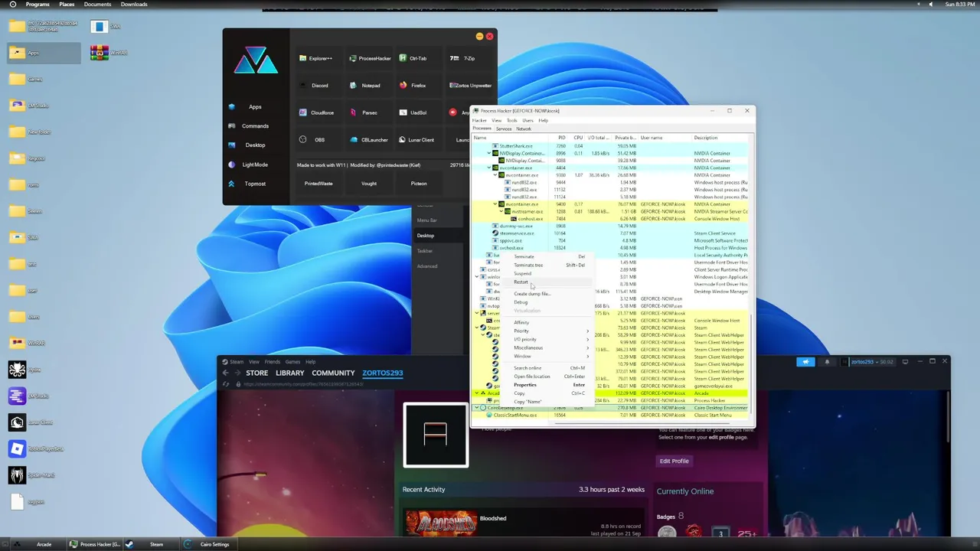Screen dimensions: 980x551
Task: Choose Terminate in the process context menu
Action: pos(550,256)
